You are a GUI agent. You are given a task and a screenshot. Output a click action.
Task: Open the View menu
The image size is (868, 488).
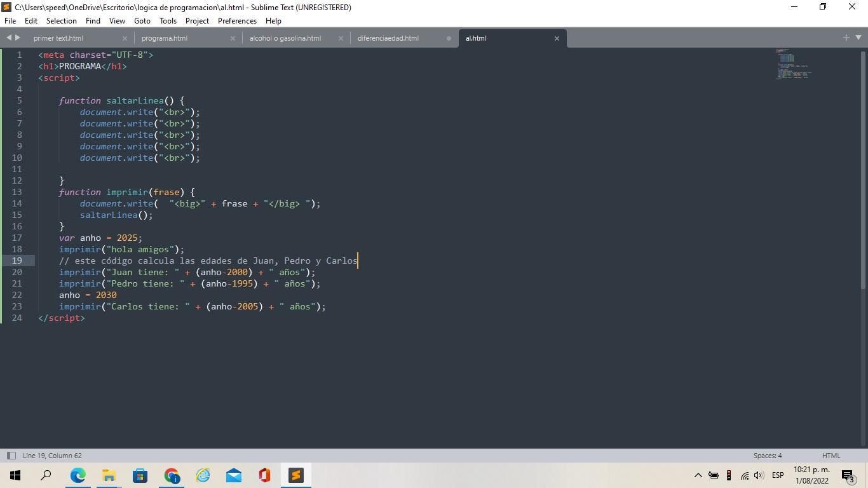click(117, 21)
